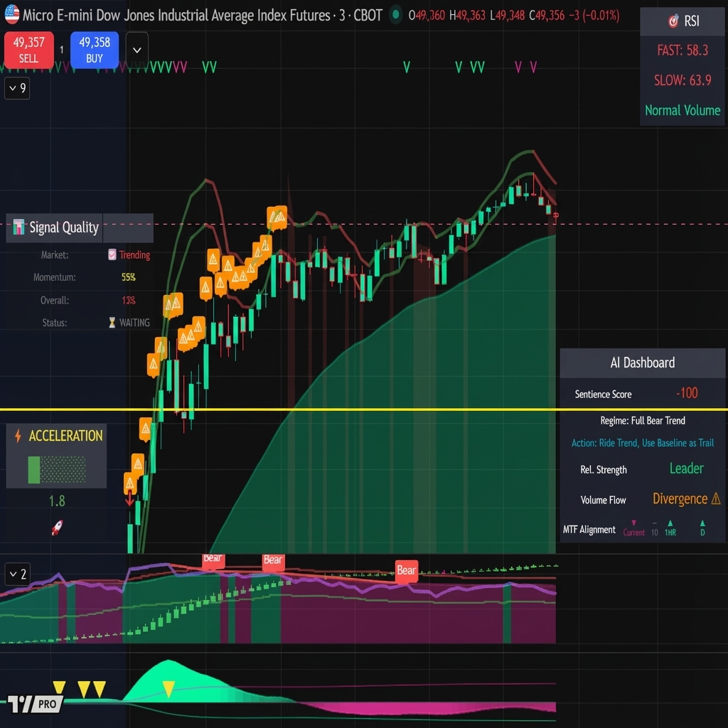Select the AI Dashboard title bar
Screen dimensions: 728x728
click(x=642, y=363)
